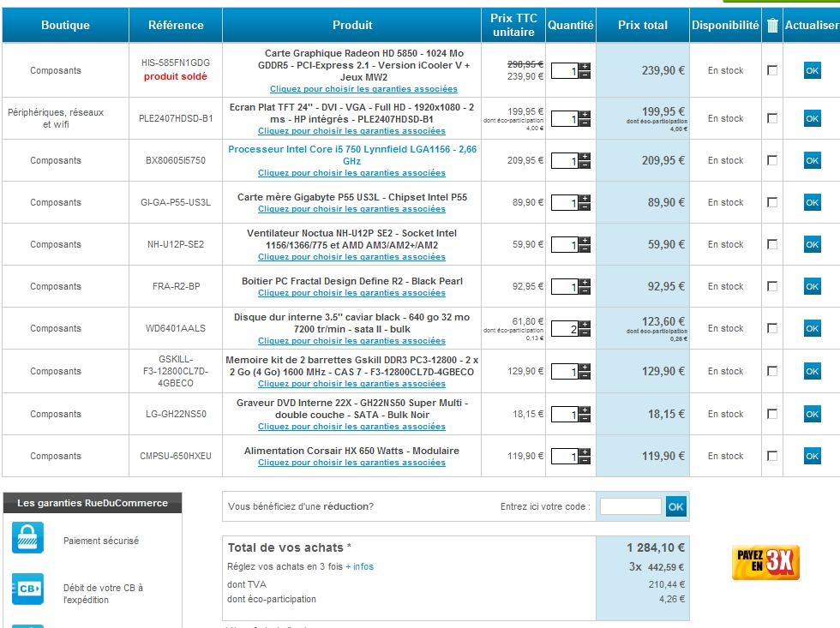Viewport: 840px width, 628px height.
Task: Decrease quantity of Noctua NH-U12P fan
Action: point(585,249)
